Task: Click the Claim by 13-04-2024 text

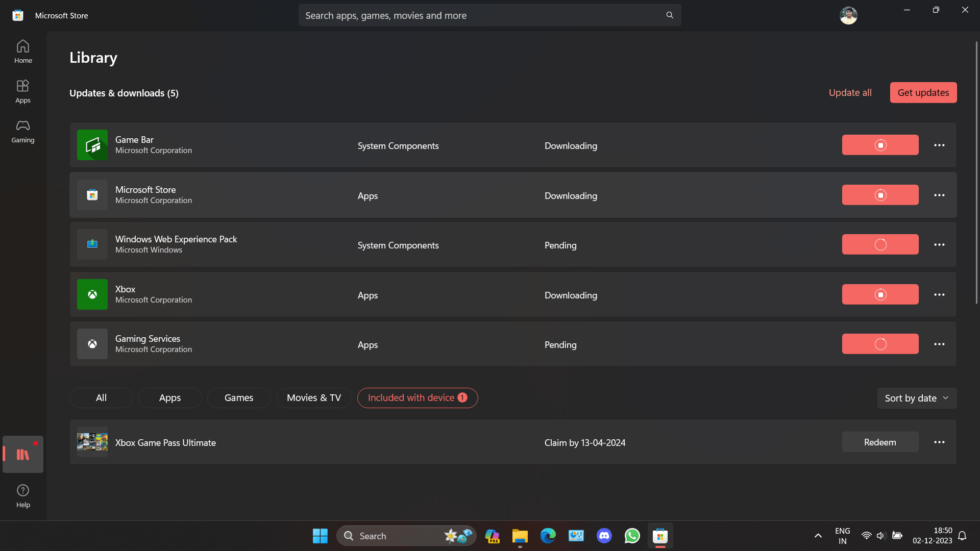Action: pyautogui.click(x=585, y=442)
